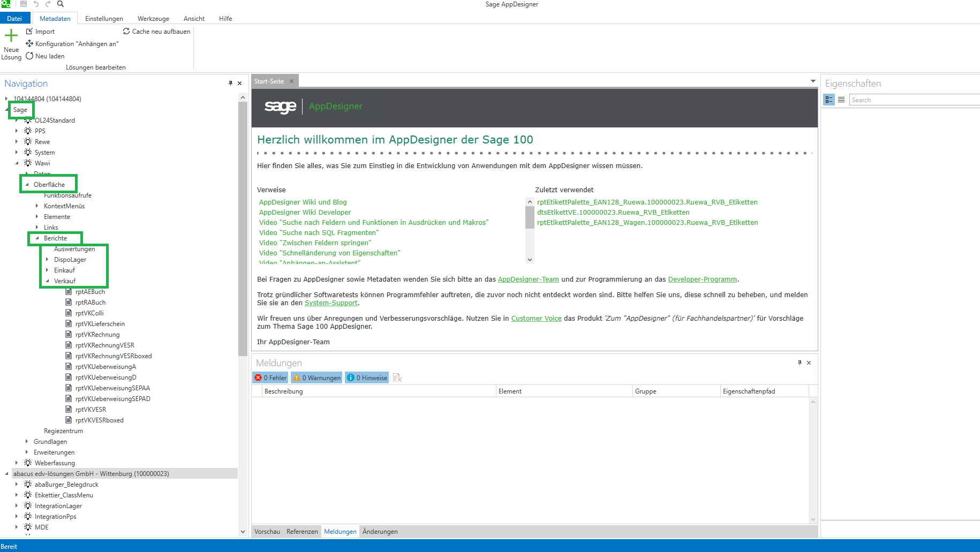This screenshot has height=552, width=980.
Task: Click the Neue Lösung plus icon
Action: [x=11, y=36]
